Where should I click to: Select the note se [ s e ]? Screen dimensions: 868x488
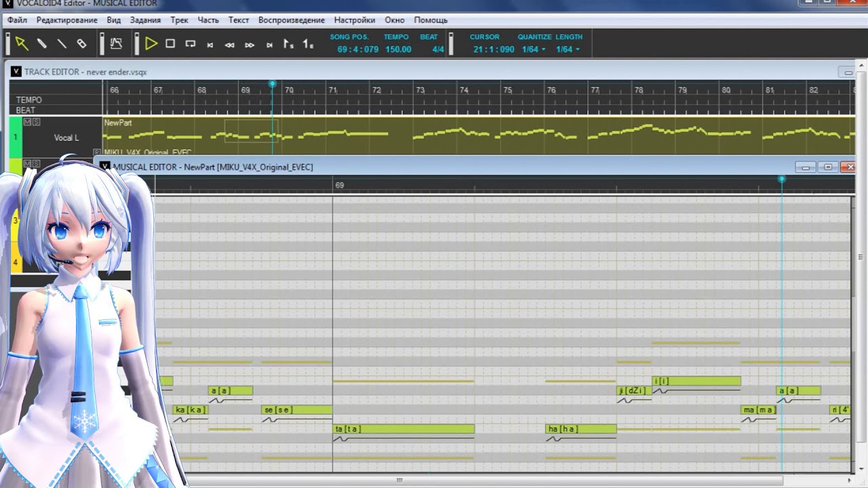(x=297, y=410)
